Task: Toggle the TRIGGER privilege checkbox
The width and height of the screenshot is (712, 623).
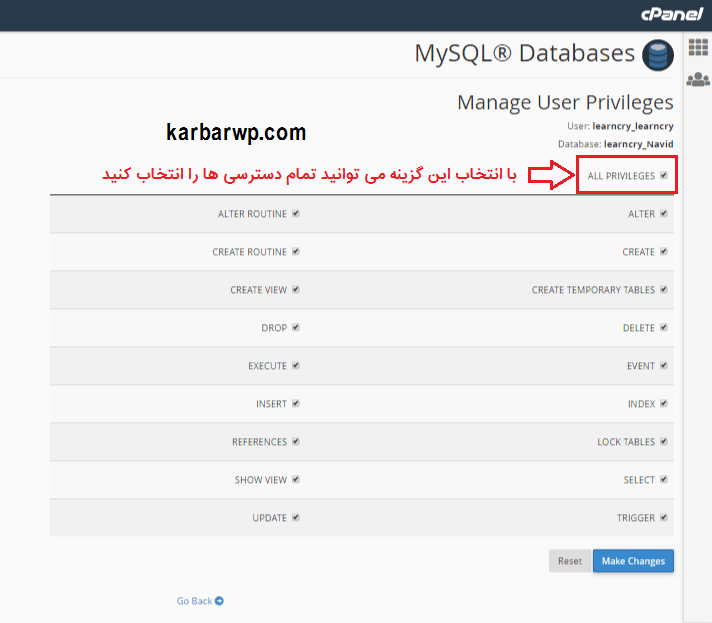Action: 664,517
